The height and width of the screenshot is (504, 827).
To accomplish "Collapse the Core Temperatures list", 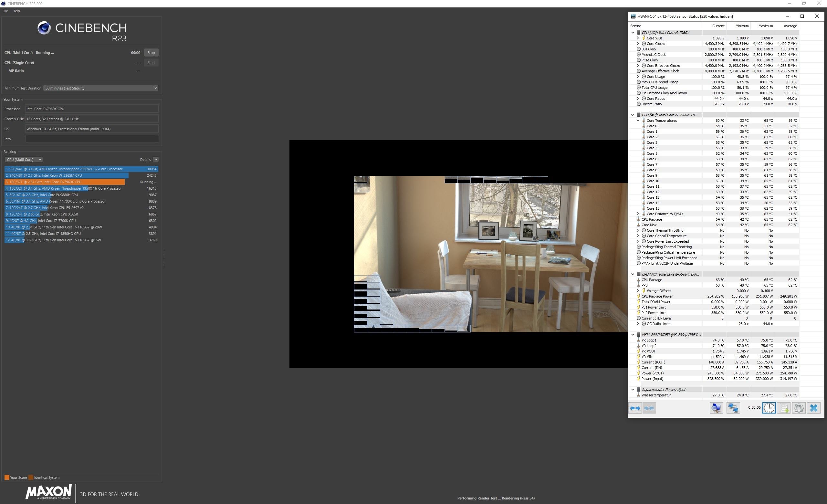I will (x=638, y=121).
